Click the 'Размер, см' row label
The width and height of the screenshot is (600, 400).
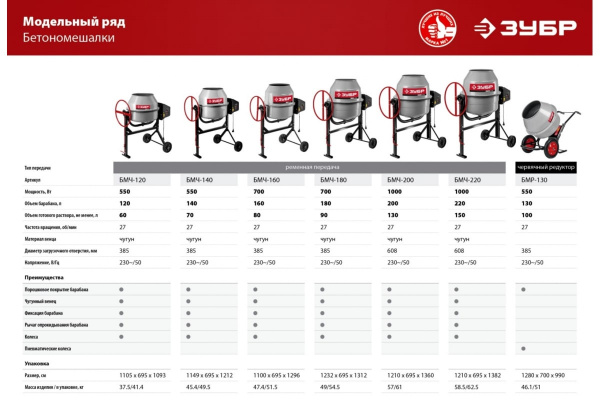[35, 376]
